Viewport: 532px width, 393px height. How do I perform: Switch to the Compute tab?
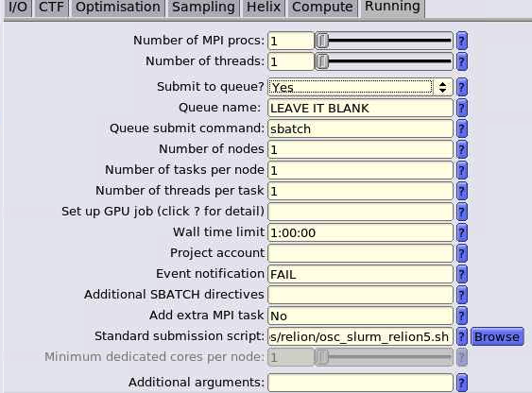322,8
